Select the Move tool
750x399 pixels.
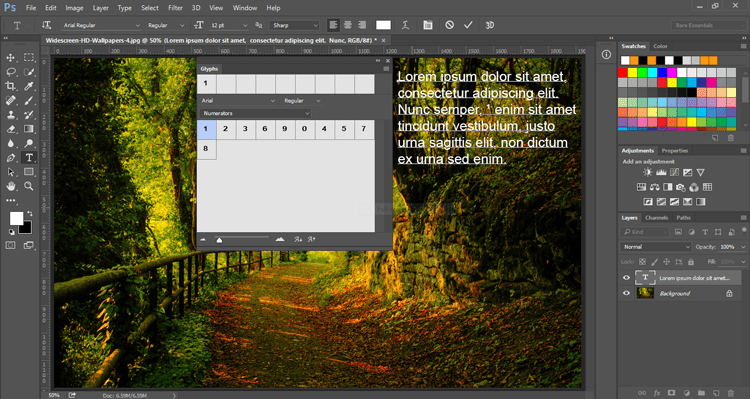10,58
